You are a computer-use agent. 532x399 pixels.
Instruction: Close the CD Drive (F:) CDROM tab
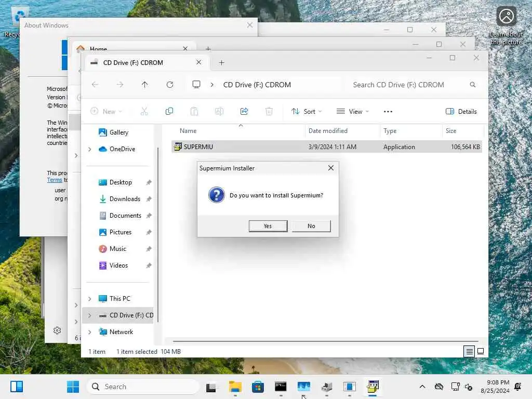pyautogui.click(x=199, y=62)
